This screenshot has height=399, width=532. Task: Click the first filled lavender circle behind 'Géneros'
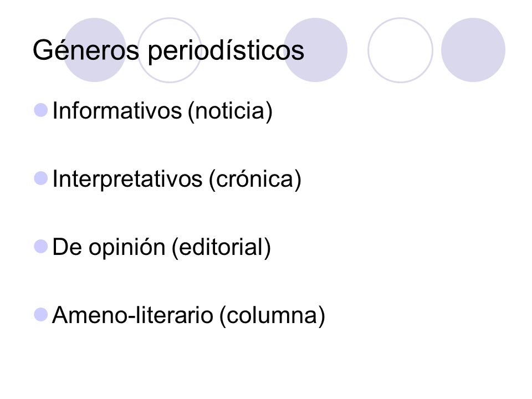[95, 50]
